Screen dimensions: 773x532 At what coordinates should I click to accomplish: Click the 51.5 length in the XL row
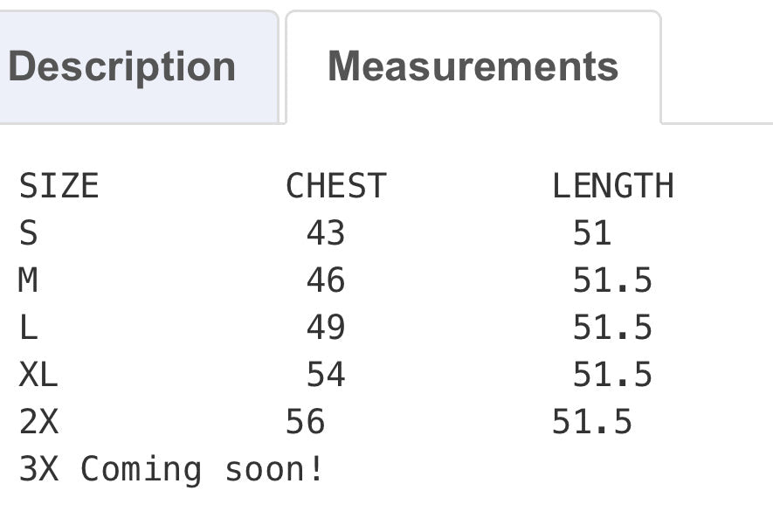[612, 375]
